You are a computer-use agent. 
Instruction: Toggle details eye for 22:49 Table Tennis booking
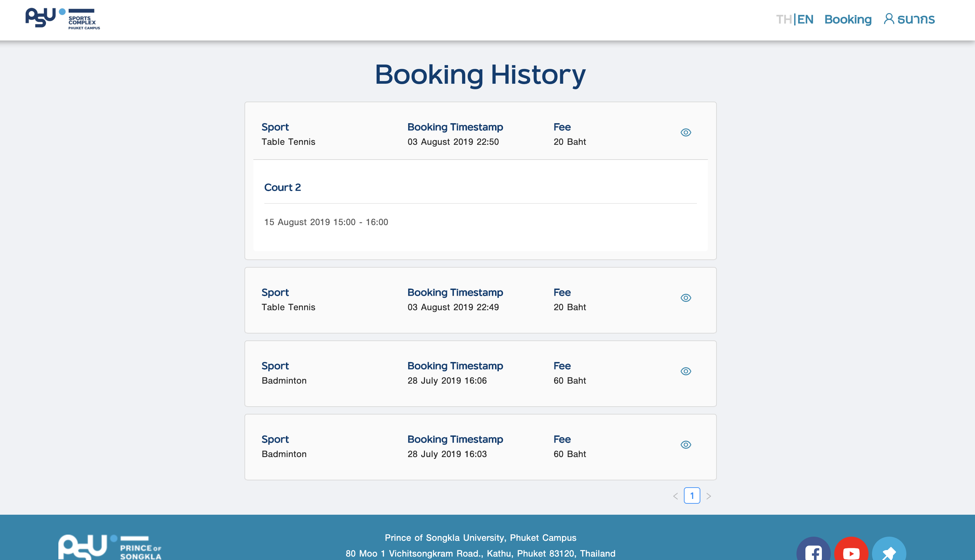686,298
